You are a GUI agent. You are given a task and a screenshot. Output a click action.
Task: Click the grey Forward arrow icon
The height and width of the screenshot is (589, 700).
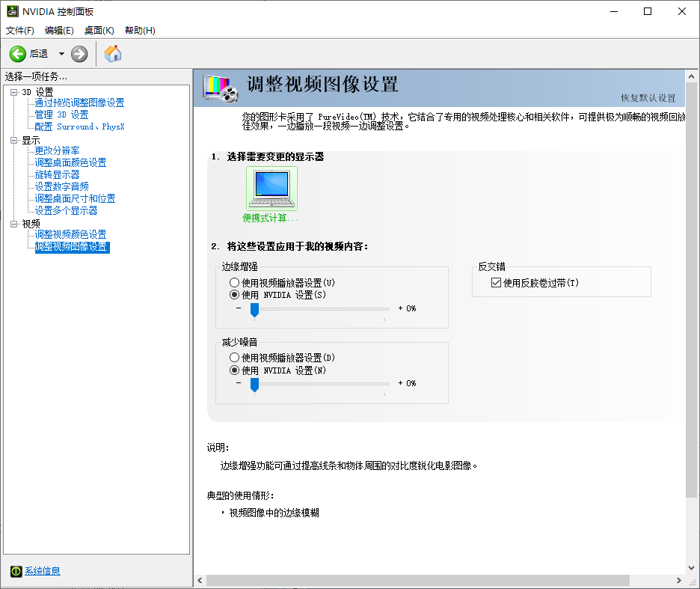(x=79, y=54)
